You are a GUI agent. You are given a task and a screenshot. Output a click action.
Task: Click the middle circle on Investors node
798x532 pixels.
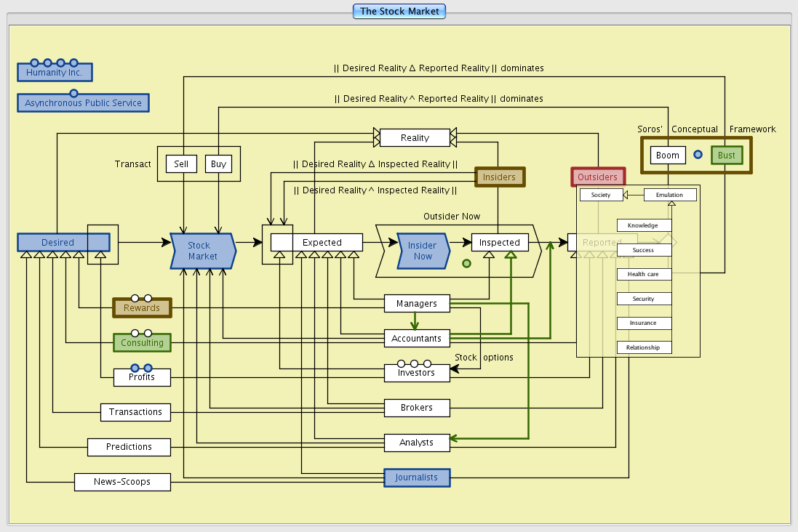(414, 363)
